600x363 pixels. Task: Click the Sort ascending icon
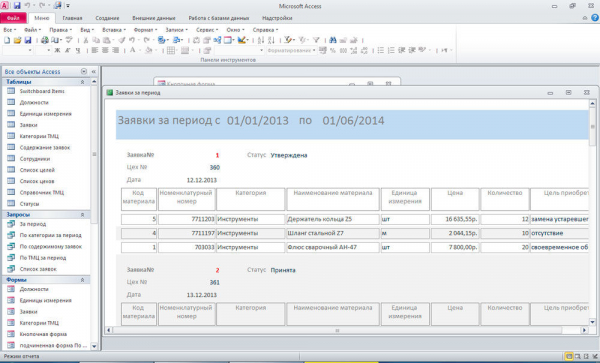(x=261, y=40)
